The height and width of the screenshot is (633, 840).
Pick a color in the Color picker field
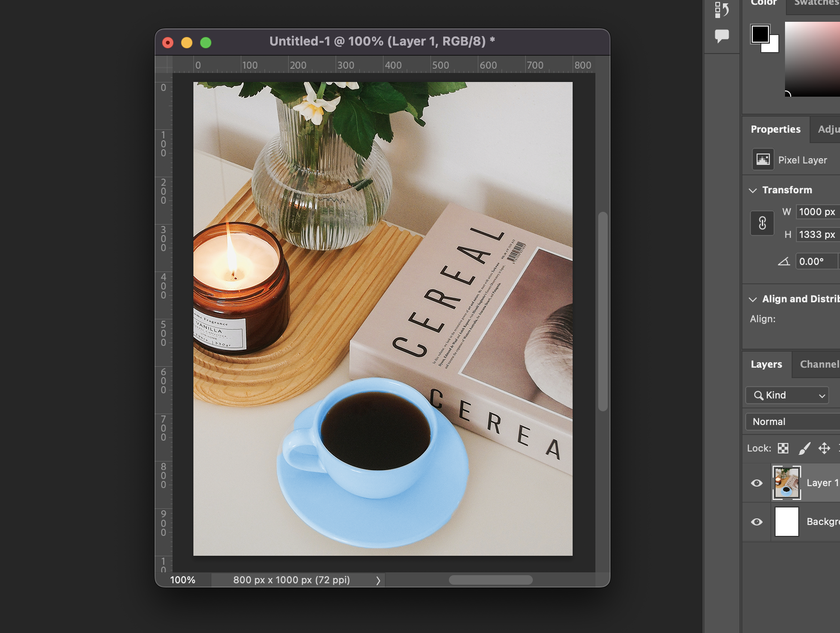tap(813, 59)
